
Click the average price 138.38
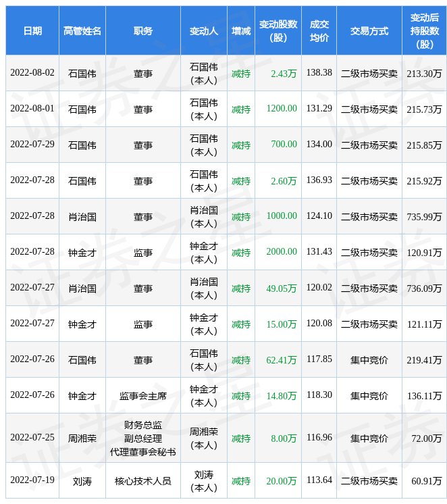tap(319, 73)
